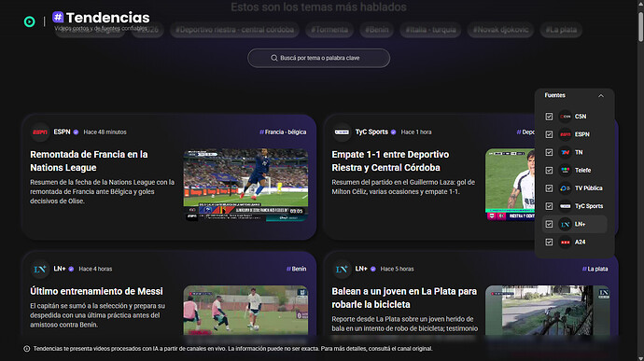The image size is (644, 361).
Task: Select the #Novak djokovic trending tag
Action: tap(500, 30)
